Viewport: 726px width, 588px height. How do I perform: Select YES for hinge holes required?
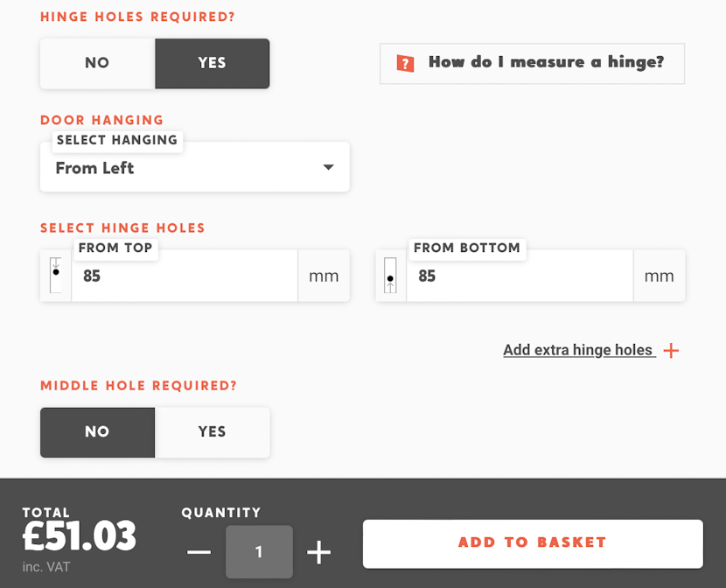pyautogui.click(x=212, y=63)
